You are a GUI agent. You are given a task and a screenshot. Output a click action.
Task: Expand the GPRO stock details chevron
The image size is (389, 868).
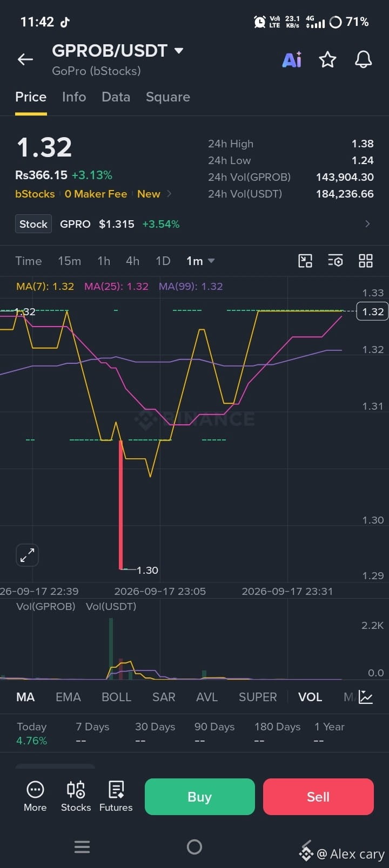click(367, 223)
